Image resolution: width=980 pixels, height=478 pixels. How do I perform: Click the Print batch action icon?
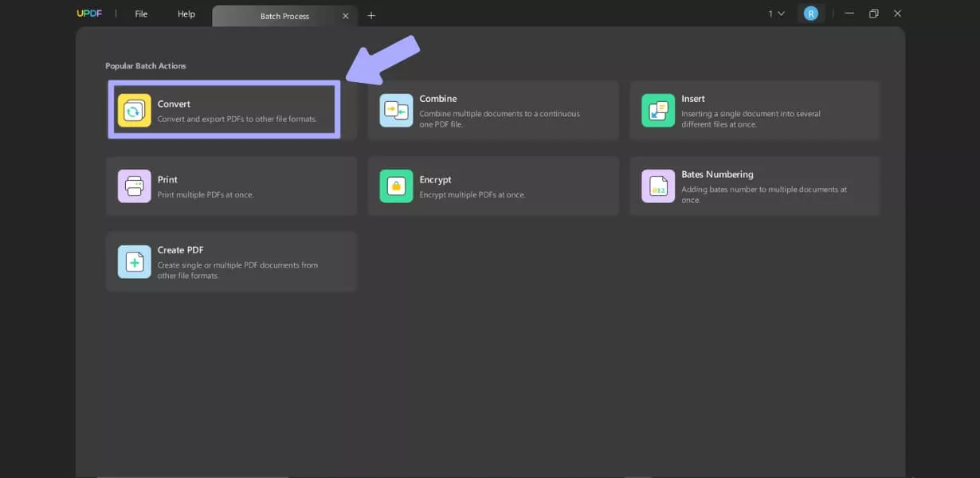tap(134, 186)
